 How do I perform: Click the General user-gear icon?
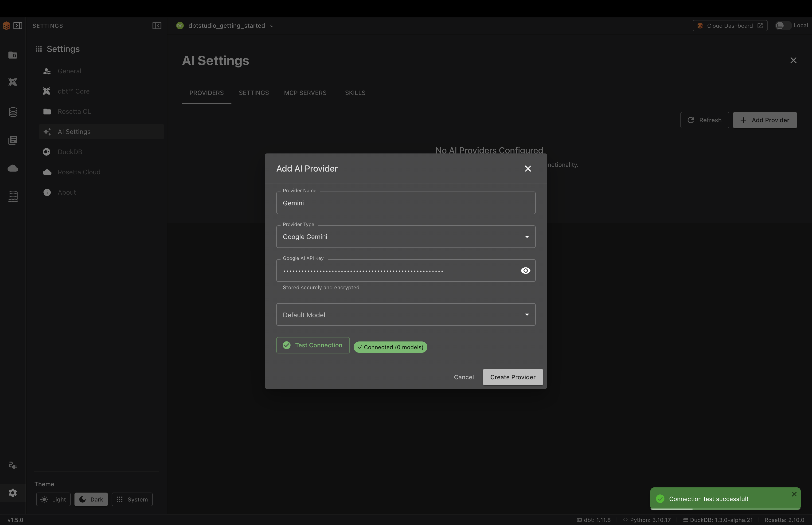tap(47, 71)
